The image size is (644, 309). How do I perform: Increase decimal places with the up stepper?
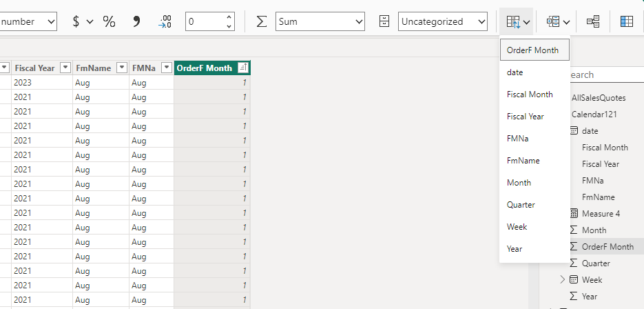(x=229, y=17)
